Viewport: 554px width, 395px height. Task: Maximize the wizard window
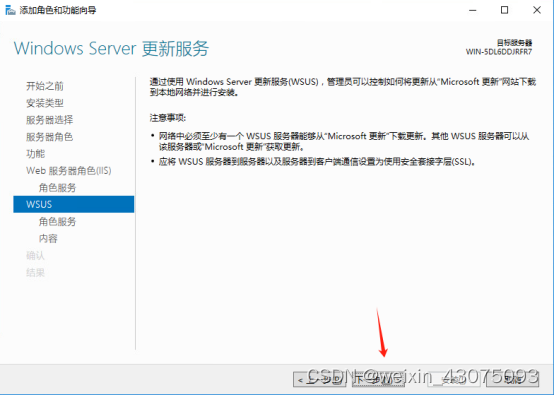[x=505, y=10]
